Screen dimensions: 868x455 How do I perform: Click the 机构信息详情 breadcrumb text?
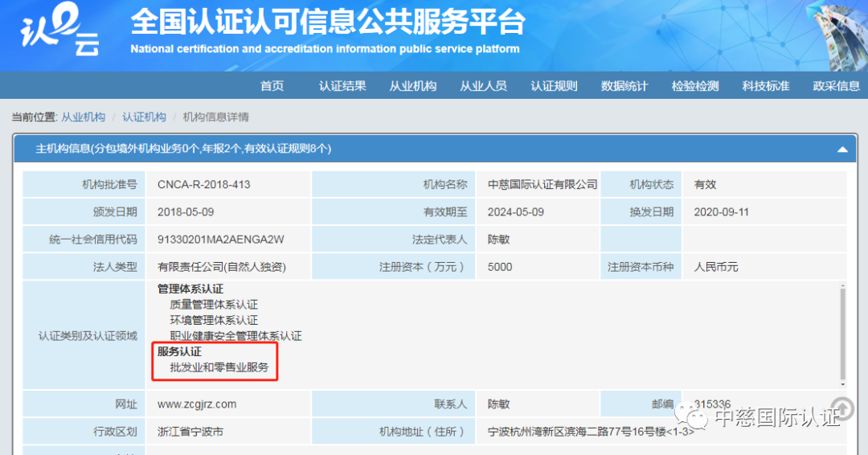(x=216, y=117)
